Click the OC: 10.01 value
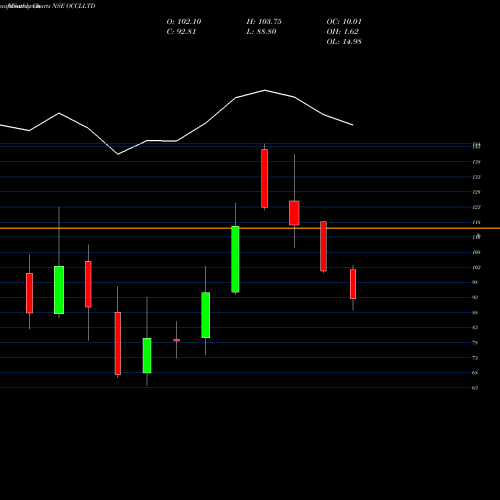The image size is (500, 500). coord(344,22)
